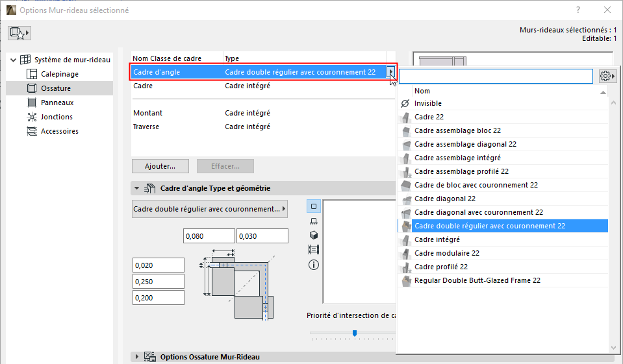
Task: Open the popup settings gear button
Action: coord(607,76)
